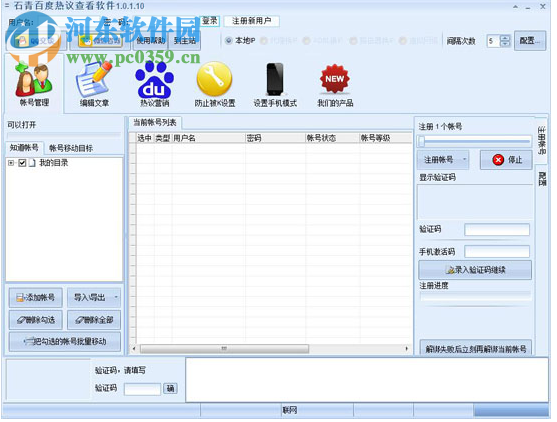The height and width of the screenshot is (422, 557).
Task: Select the 当前帐号列表 tab
Action: tap(155, 123)
